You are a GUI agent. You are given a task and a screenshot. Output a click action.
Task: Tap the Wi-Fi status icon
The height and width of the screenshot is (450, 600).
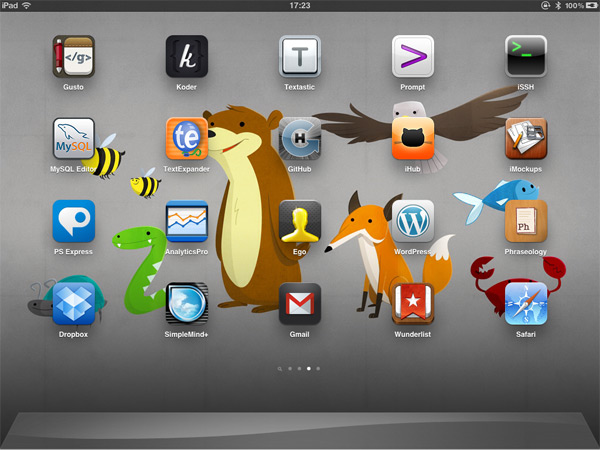pyautogui.click(x=26, y=5)
